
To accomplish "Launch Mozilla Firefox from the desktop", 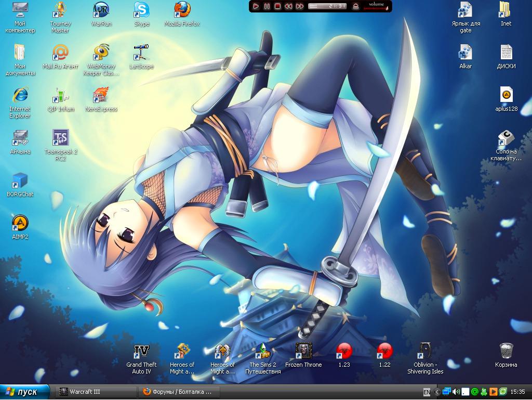I will (x=182, y=10).
